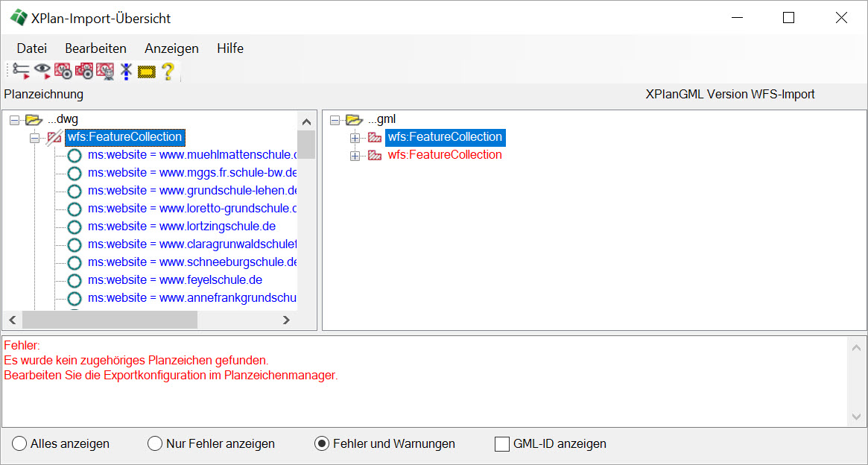This screenshot has height=465, width=868.
Task: Click the left tree horizontal scrollbar thumb
Action: (x=110, y=320)
